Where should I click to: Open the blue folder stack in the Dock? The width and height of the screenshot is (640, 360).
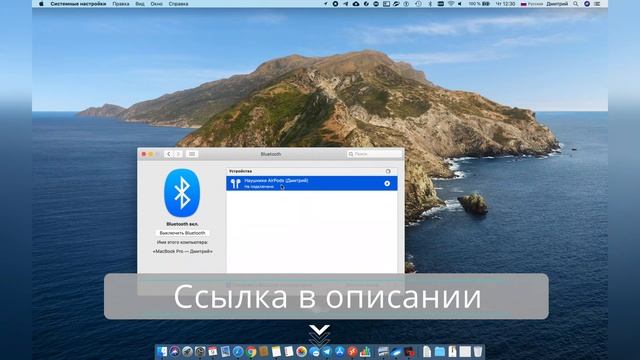pyautogui.click(x=440, y=351)
